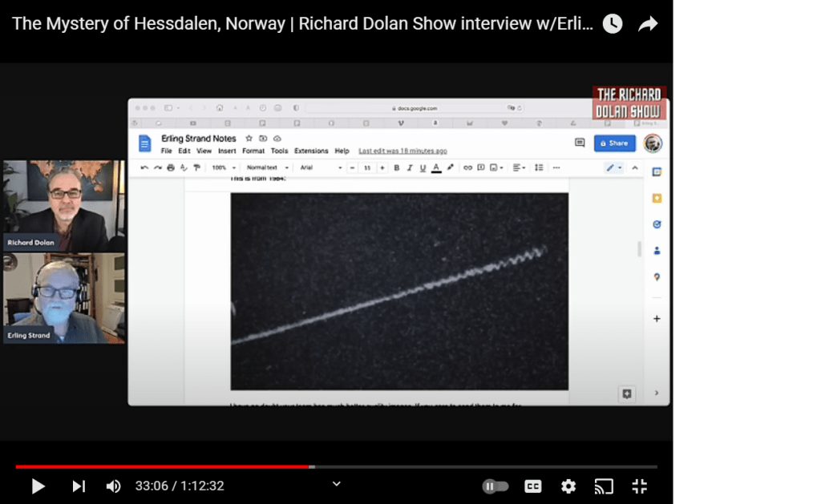
Task: Save video to Watch Later
Action: [x=613, y=24]
